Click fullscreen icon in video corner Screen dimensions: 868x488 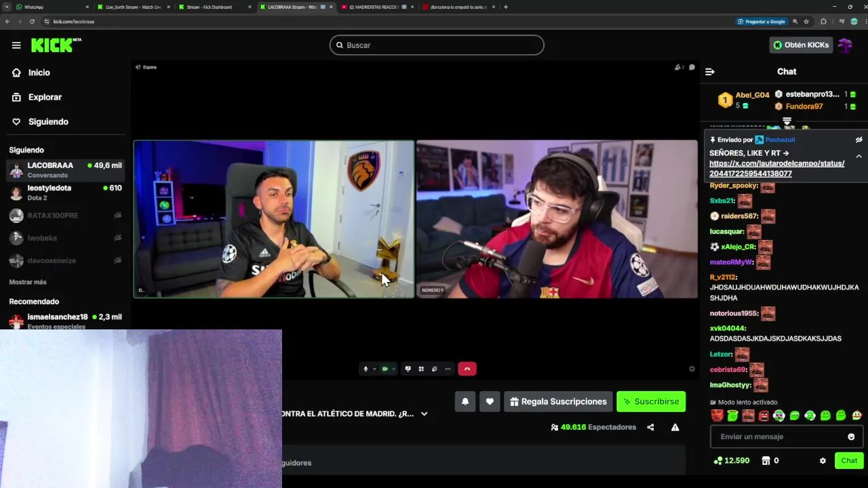point(692,369)
